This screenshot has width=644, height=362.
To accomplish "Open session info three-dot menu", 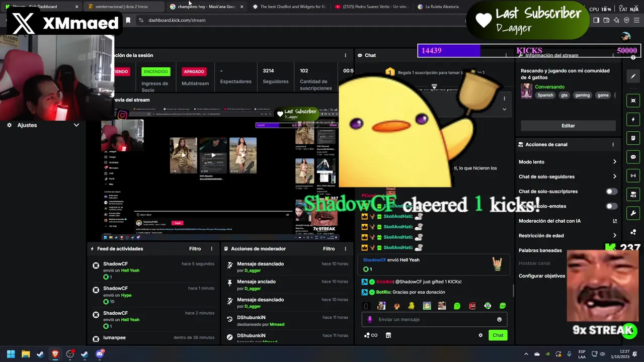I will pyautogui.click(x=345, y=55).
